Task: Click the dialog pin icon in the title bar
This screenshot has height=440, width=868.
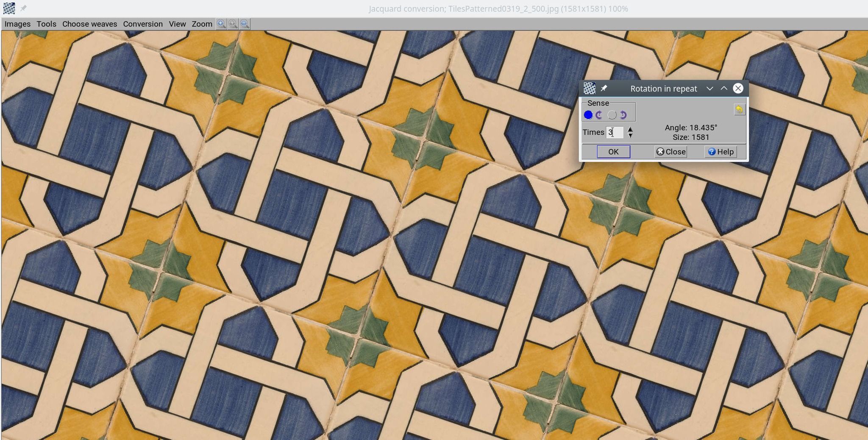Action: tap(604, 88)
